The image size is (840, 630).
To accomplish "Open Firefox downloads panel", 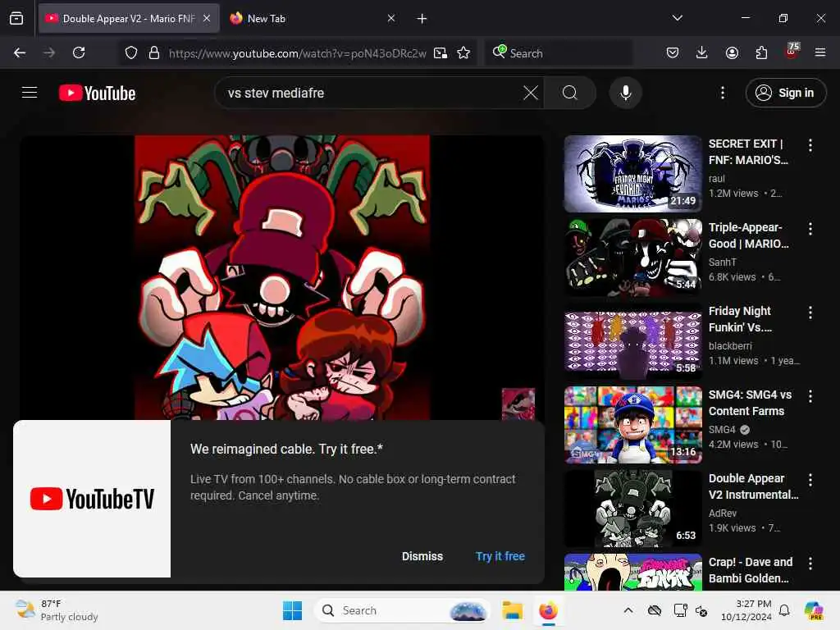I will [x=702, y=52].
